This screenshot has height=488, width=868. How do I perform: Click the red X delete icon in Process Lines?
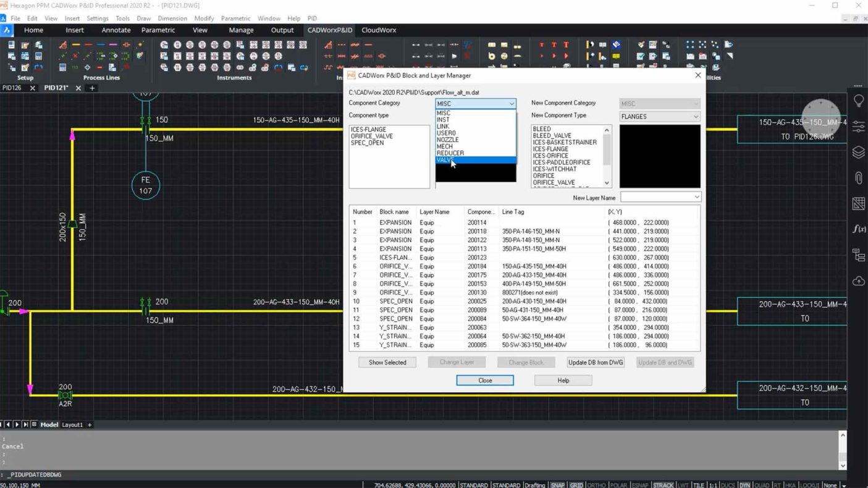point(75,56)
